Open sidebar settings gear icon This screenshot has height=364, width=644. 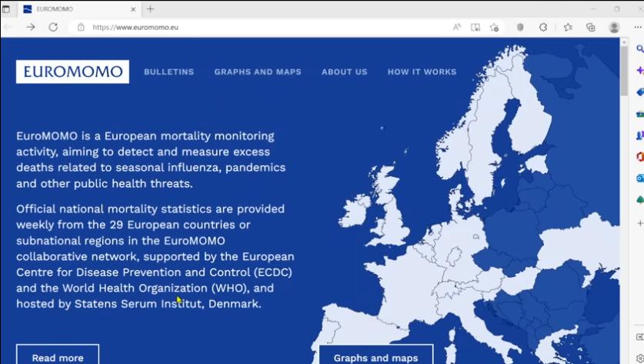(640, 359)
